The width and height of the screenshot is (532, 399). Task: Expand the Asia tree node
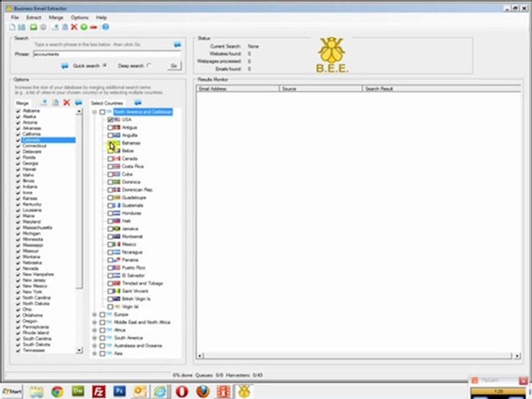[x=95, y=354]
